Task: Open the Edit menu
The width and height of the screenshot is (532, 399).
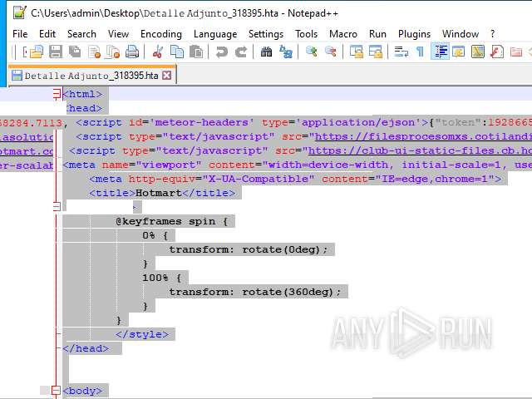Action: 47,34
